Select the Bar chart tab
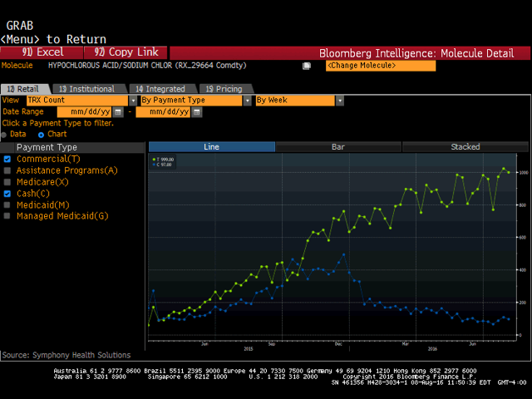 [x=338, y=147]
